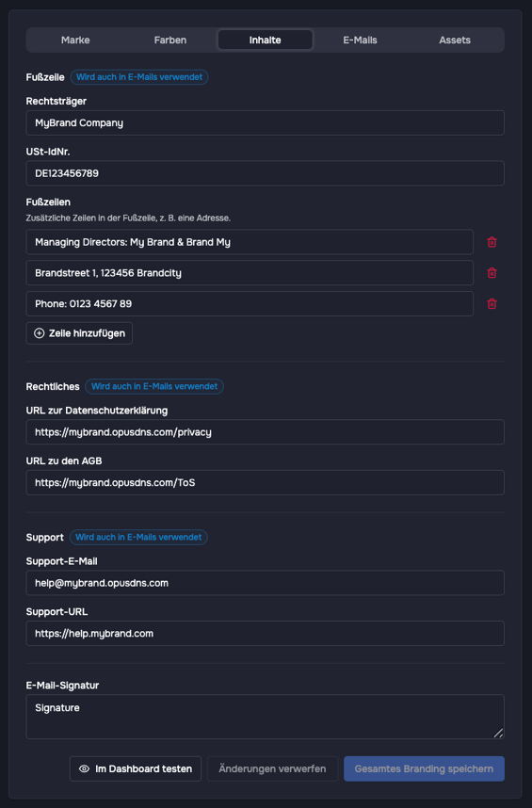Click the eye icon for dashboard test
532x808 pixels.
[84, 768]
